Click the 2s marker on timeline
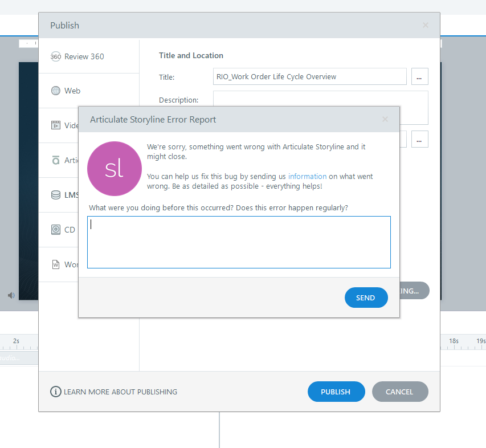486x448 pixels. pos(16,341)
